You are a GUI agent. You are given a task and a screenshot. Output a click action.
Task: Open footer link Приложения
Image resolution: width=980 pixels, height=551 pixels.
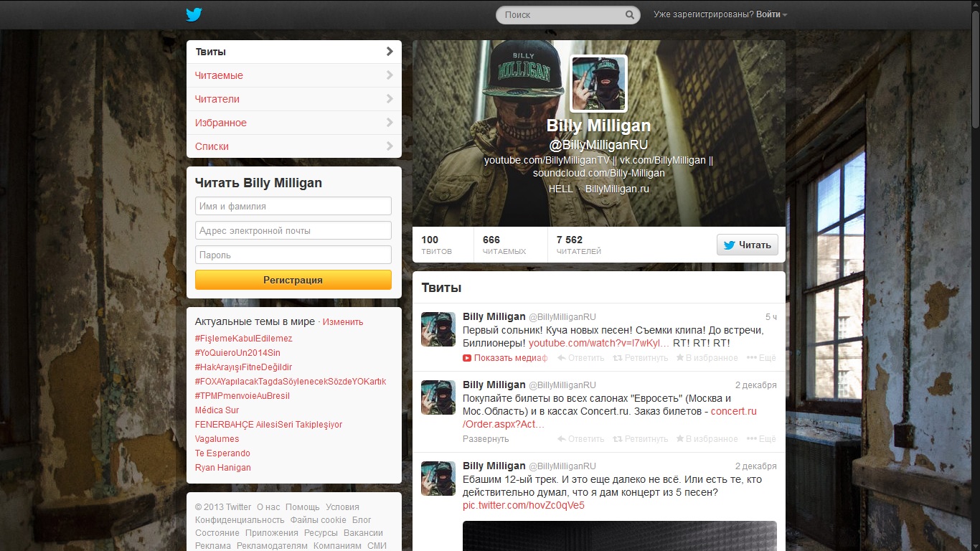[x=271, y=533]
